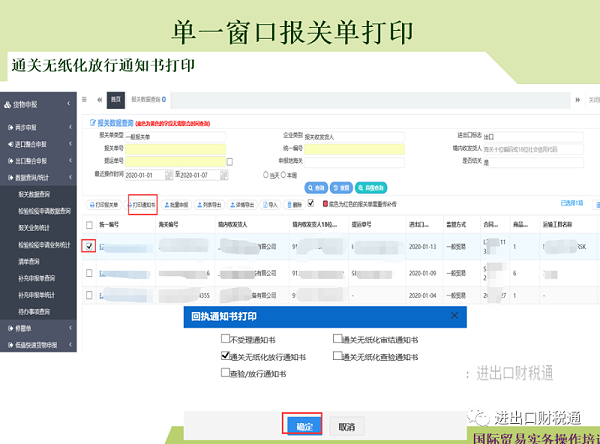Collapse the 货物申报 sidebar section via its chevron
The image size is (600, 444).
click(x=69, y=104)
